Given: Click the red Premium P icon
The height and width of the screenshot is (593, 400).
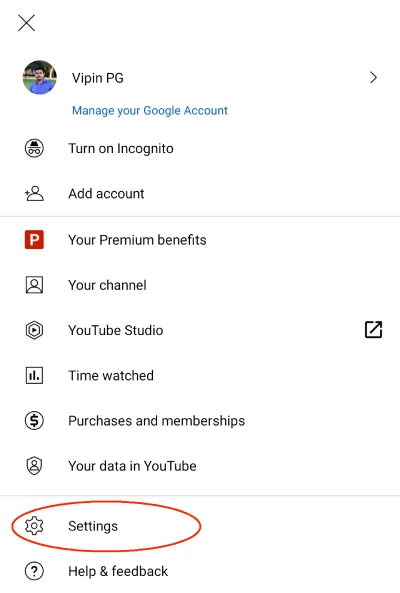Looking at the screenshot, I should (x=34, y=240).
